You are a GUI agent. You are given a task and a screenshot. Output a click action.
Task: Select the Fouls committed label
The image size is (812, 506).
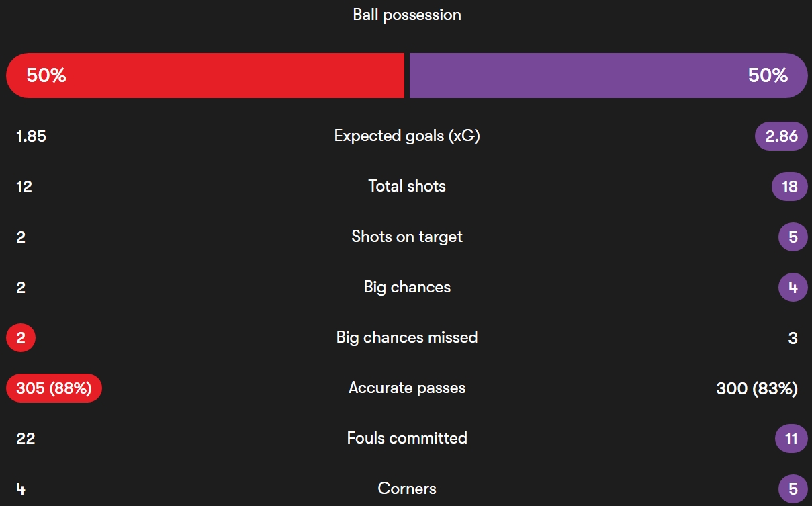point(407,438)
